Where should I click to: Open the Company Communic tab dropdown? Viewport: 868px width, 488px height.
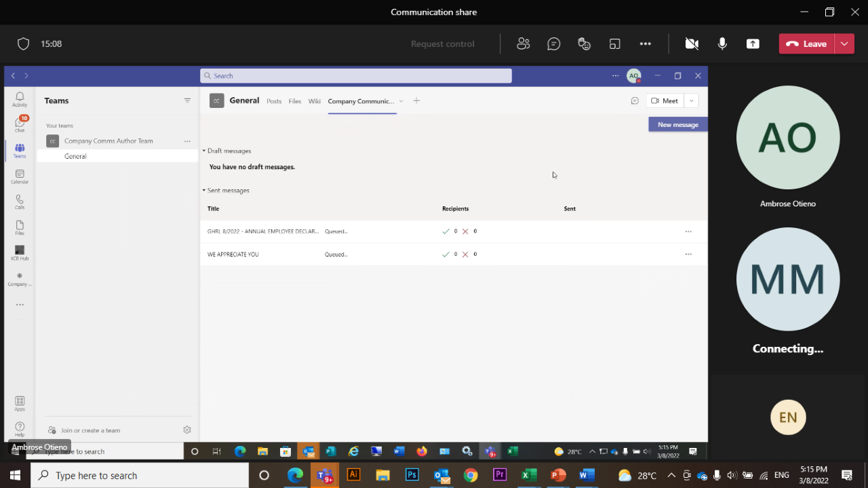401,100
